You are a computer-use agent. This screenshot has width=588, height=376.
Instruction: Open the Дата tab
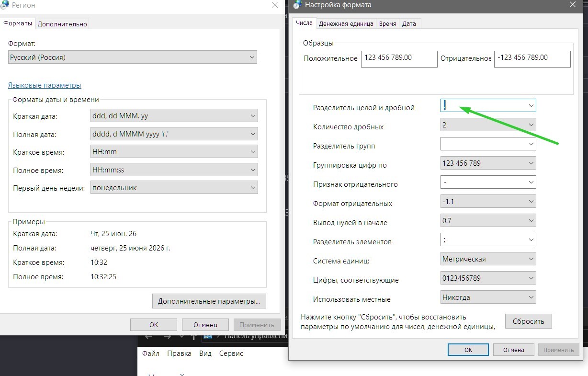(409, 23)
